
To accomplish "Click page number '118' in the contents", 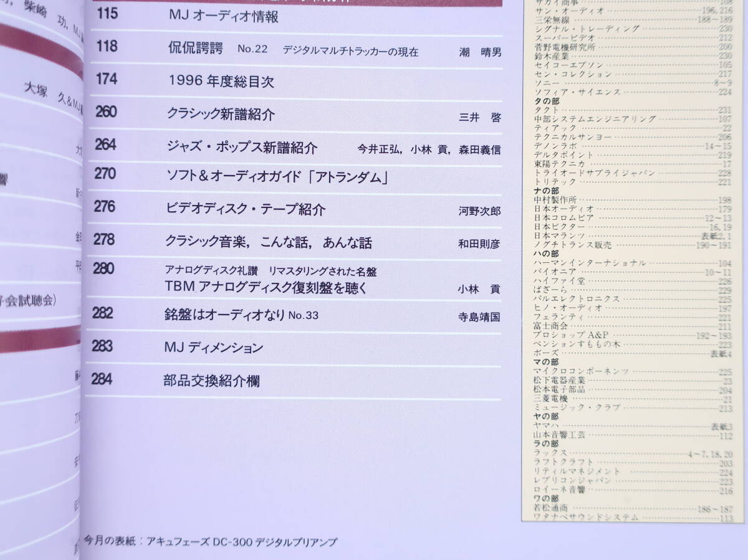I will pos(107,45).
